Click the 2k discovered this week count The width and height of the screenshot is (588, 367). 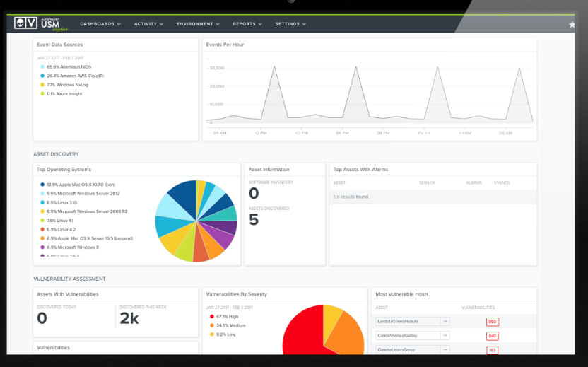pyautogui.click(x=129, y=319)
